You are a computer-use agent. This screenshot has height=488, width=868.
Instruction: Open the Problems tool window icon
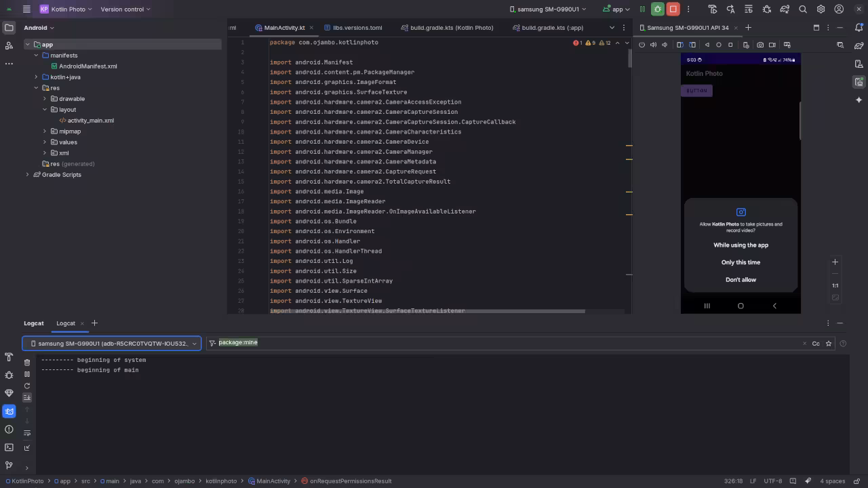[x=9, y=429]
